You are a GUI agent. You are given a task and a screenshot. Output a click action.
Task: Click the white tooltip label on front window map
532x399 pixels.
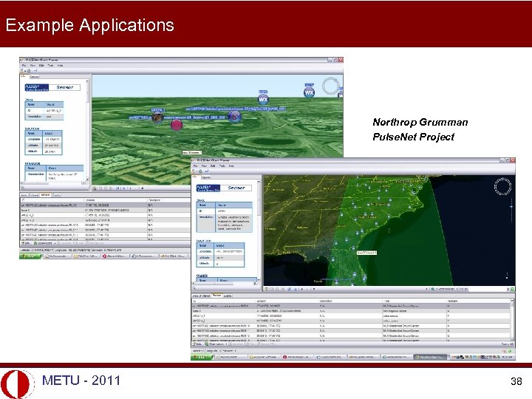click(366, 253)
